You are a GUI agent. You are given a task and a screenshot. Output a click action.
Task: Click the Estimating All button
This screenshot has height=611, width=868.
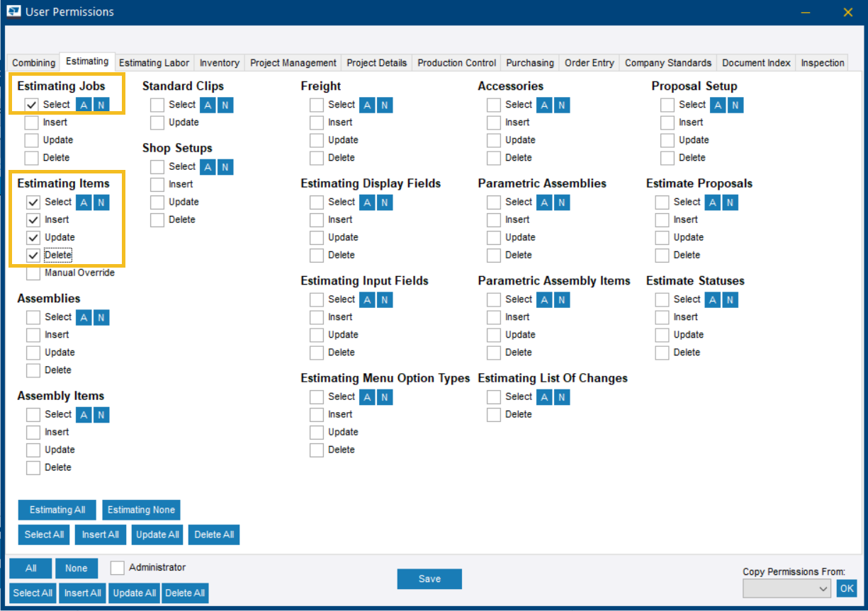pos(57,510)
